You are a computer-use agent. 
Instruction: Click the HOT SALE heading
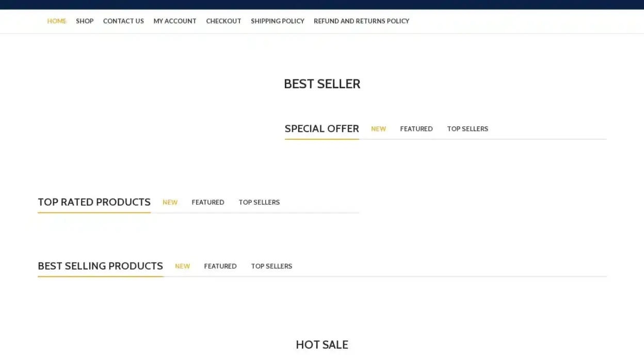tap(321, 344)
